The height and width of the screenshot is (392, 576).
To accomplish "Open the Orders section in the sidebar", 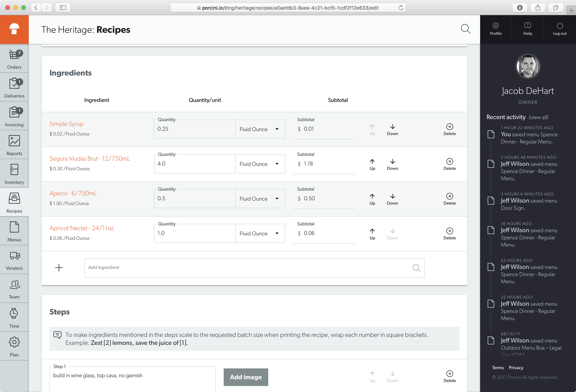I will coord(14,59).
